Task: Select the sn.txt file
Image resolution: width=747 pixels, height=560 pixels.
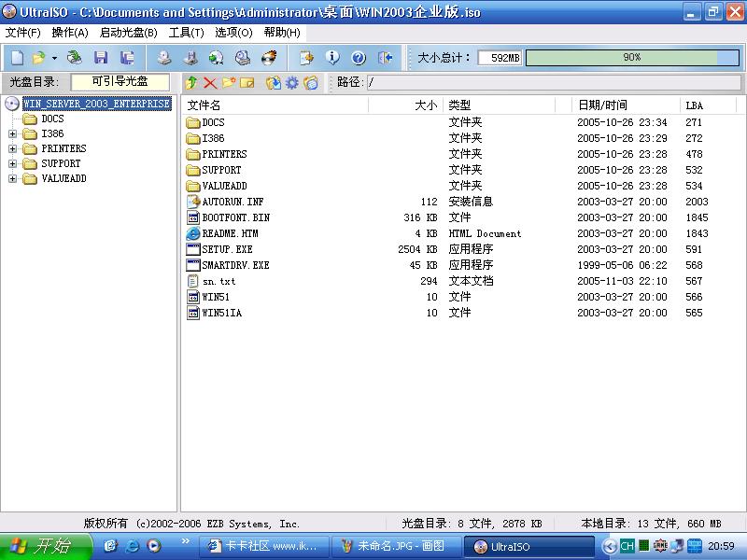Action: coord(218,282)
